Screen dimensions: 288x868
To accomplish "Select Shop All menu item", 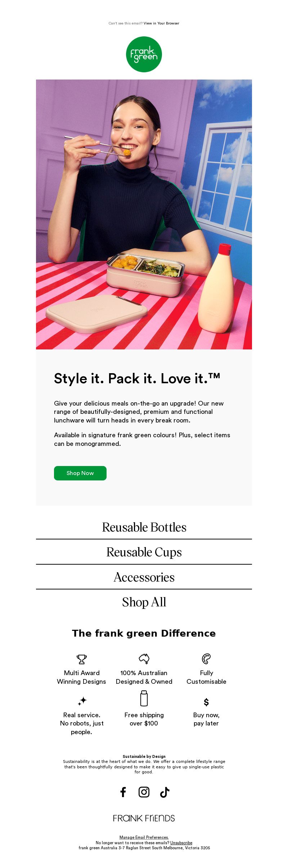I will pyautogui.click(x=144, y=602).
